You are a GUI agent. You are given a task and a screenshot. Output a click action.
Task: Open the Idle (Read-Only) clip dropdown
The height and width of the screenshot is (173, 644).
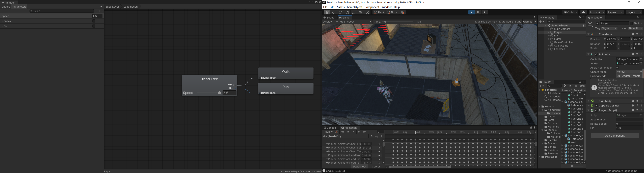343,136
